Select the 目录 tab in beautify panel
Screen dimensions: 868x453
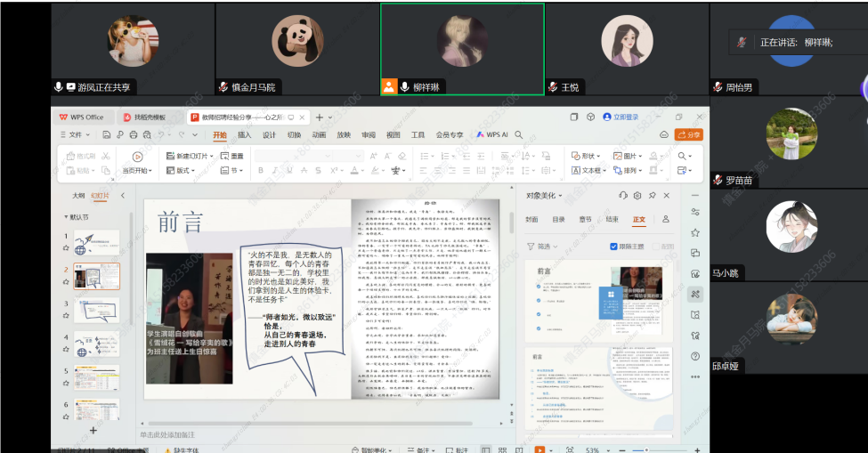tap(558, 219)
